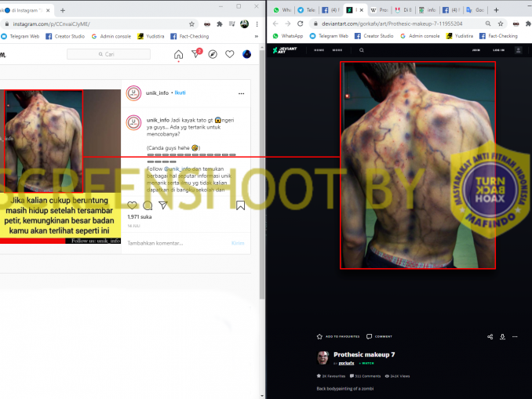Viewport: 532px width, 399px height.
Task: Open Instagram direct messages icon
Action: (x=196, y=53)
